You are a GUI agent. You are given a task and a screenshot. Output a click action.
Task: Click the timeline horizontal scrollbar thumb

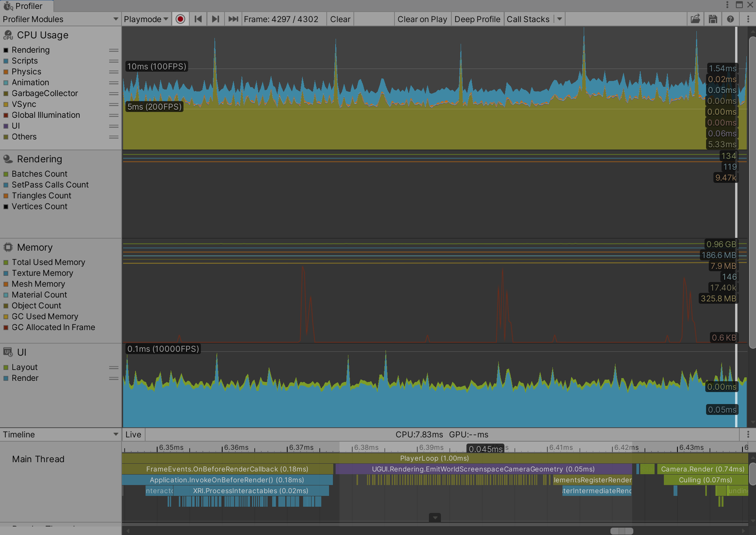(621, 531)
